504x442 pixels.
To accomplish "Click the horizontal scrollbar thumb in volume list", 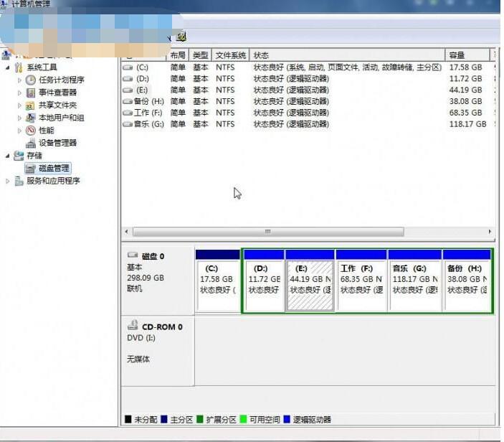I will pos(268,232).
